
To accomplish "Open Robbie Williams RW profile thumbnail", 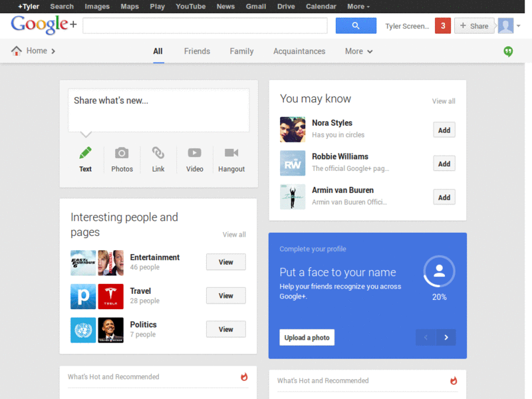I will coord(293,163).
